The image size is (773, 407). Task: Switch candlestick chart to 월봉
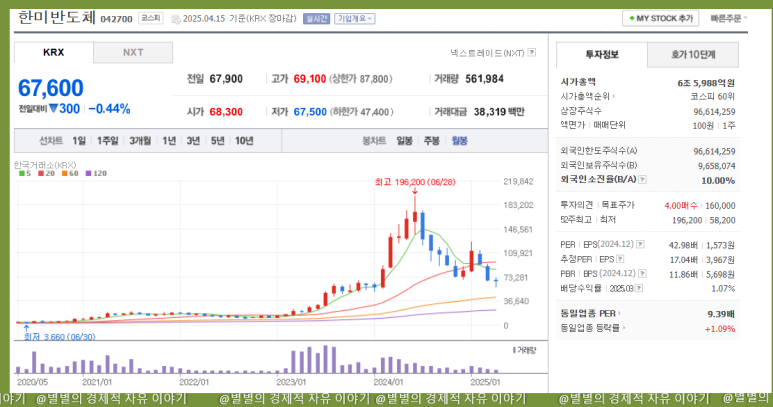click(459, 141)
